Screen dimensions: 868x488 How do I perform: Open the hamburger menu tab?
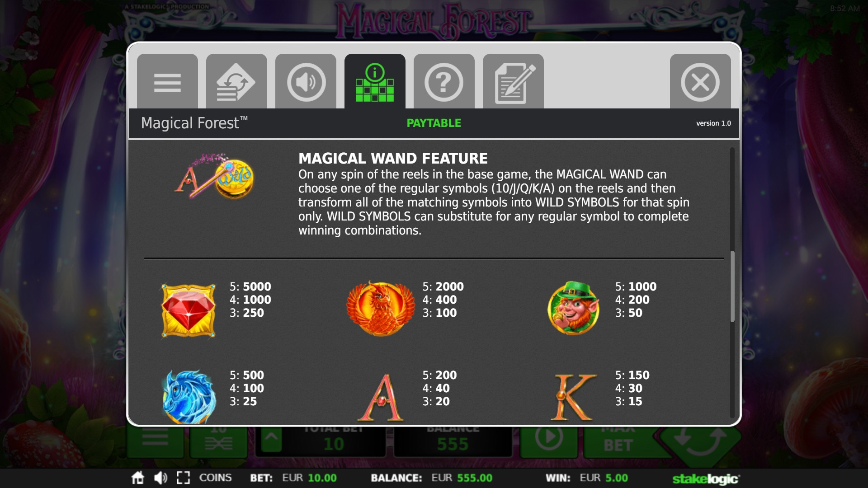click(167, 81)
